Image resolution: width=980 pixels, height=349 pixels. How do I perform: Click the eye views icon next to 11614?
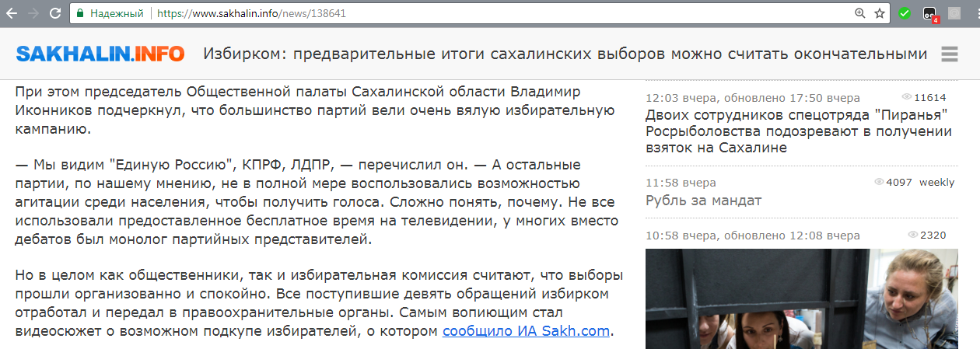point(906,97)
